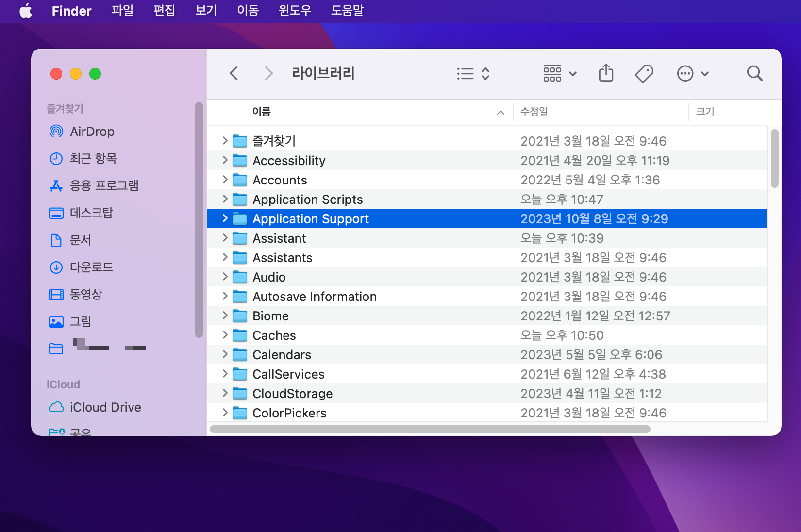Click the Tag toolbar icon
Viewport: 801px width, 532px height.
pyautogui.click(x=644, y=74)
